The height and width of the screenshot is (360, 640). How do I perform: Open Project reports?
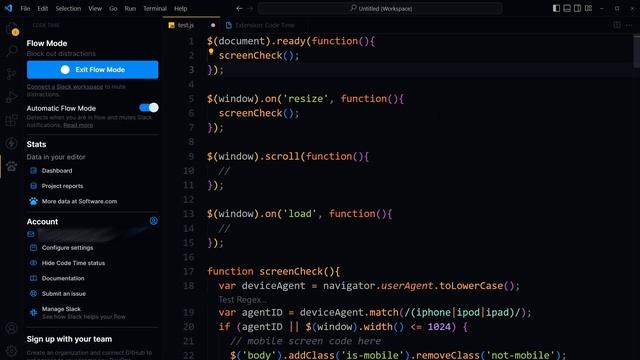(x=62, y=186)
